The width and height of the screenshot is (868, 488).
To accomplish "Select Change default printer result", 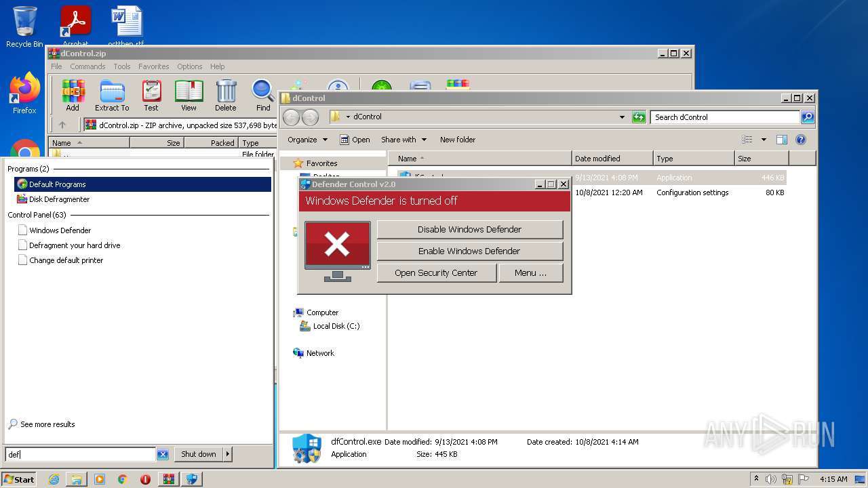I will pyautogui.click(x=142, y=260).
